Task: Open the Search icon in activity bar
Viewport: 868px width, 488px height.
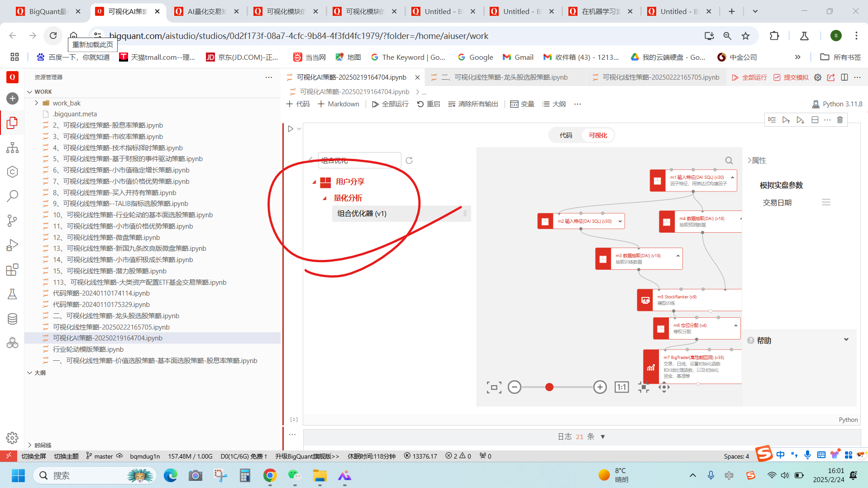Action: coord(12,196)
